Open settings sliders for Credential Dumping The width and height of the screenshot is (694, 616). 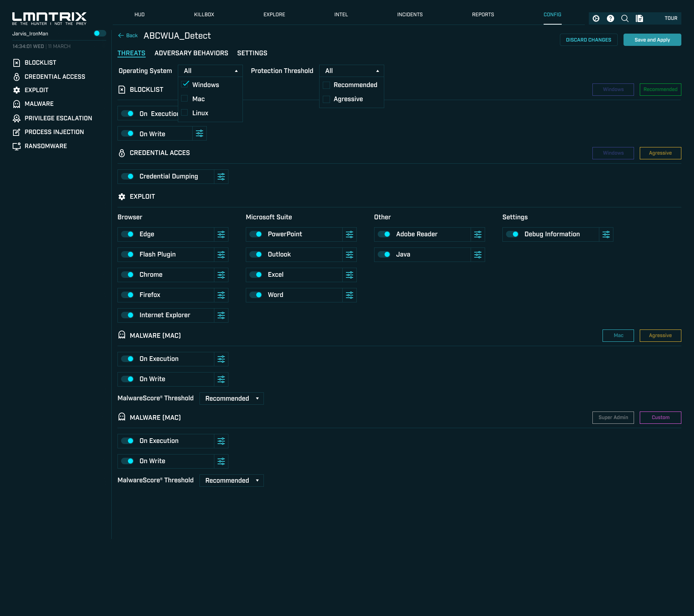click(221, 177)
